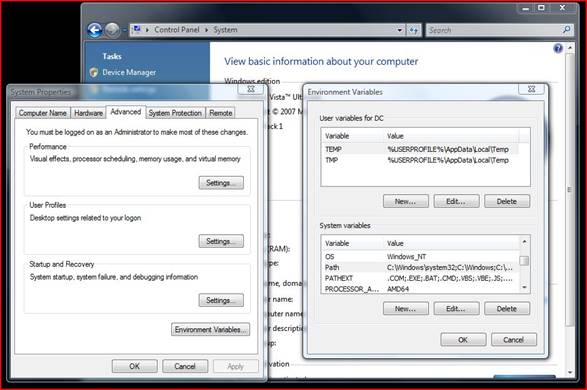This screenshot has width=587, height=390.
Task: Click Edit under user variables
Action: 456,201
